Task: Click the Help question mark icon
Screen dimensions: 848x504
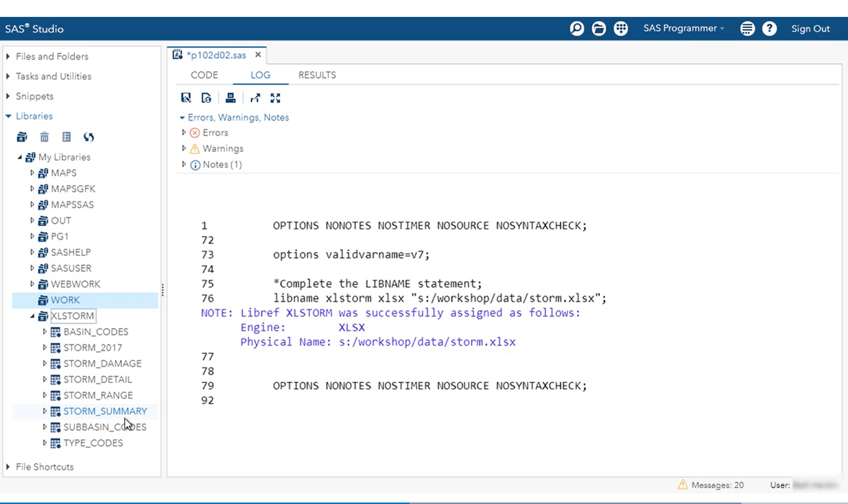Action: point(769,28)
